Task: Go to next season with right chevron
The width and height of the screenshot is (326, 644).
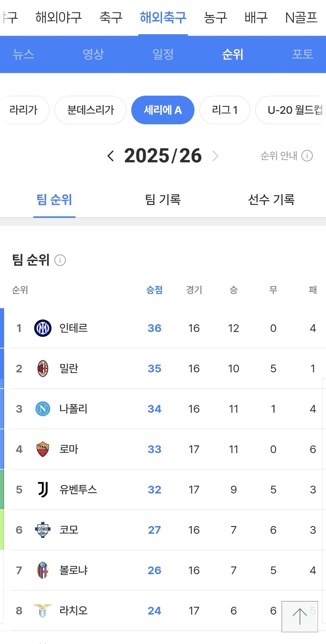Action: click(x=216, y=156)
